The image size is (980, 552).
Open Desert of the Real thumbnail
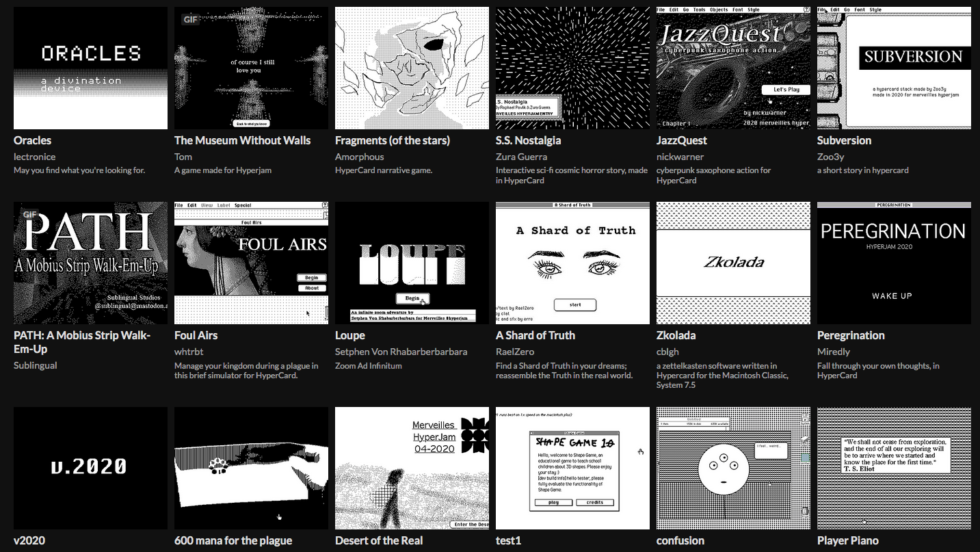(412, 468)
